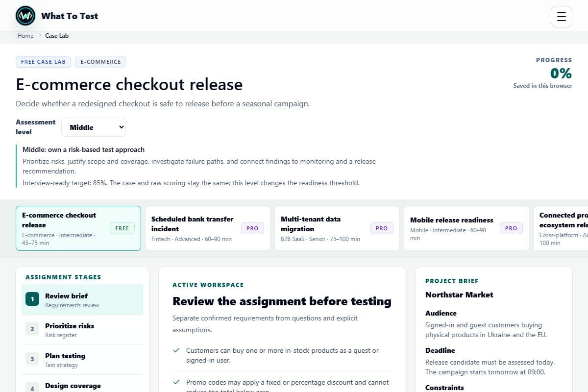Click 'ACTIVE WORKSPACE' label
Viewport: 588px width, 392px height.
click(x=208, y=285)
